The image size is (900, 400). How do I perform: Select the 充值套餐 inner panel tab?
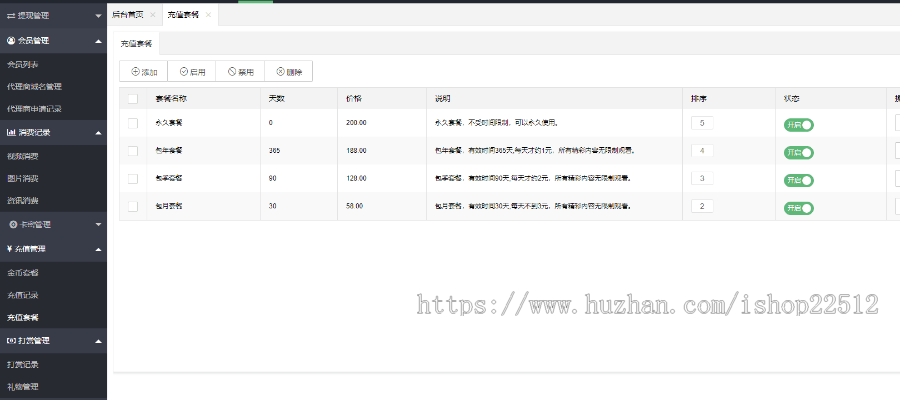(x=136, y=44)
